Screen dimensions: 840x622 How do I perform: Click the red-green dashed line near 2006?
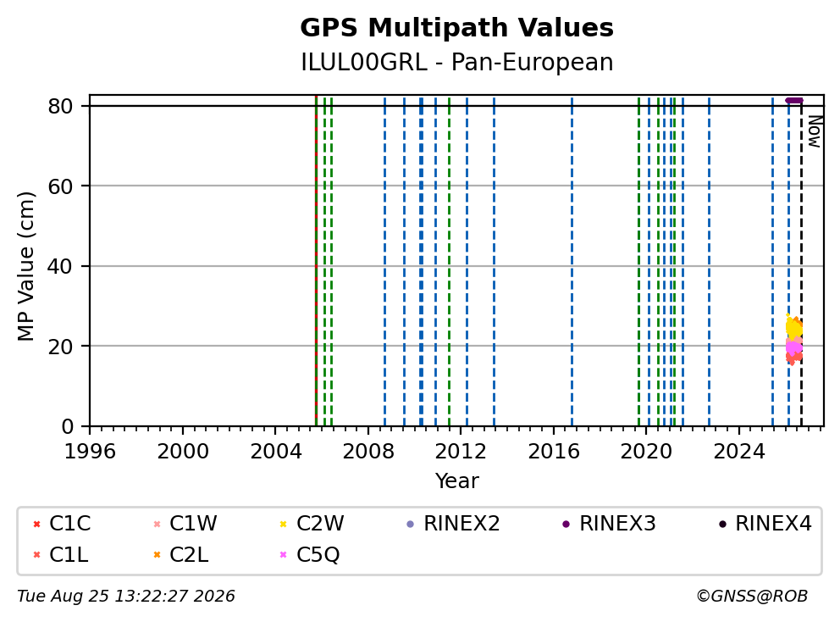tap(316, 261)
